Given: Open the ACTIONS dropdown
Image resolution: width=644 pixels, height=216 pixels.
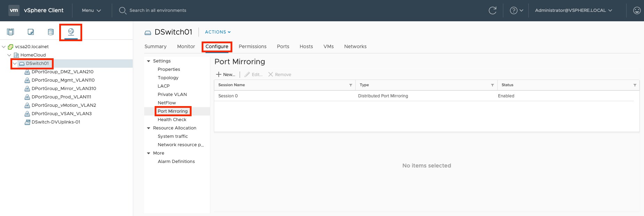Looking at the screenshot, I should (218, 32).
